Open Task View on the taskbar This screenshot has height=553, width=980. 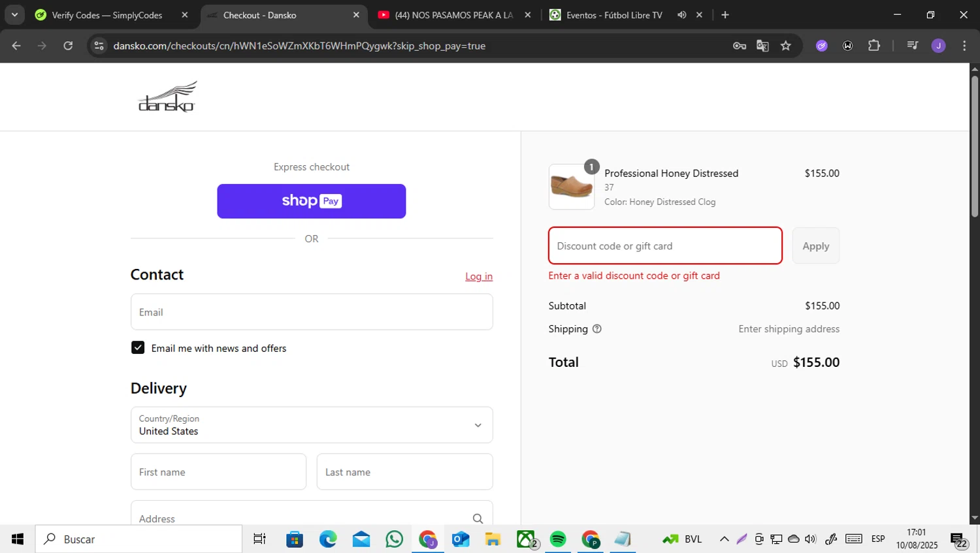tap(259, 539)
